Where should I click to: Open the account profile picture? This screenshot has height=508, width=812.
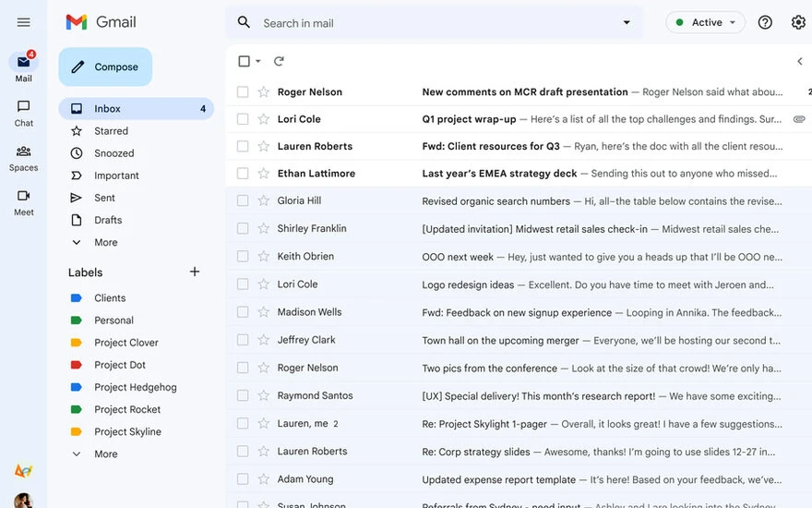(23, 501)
